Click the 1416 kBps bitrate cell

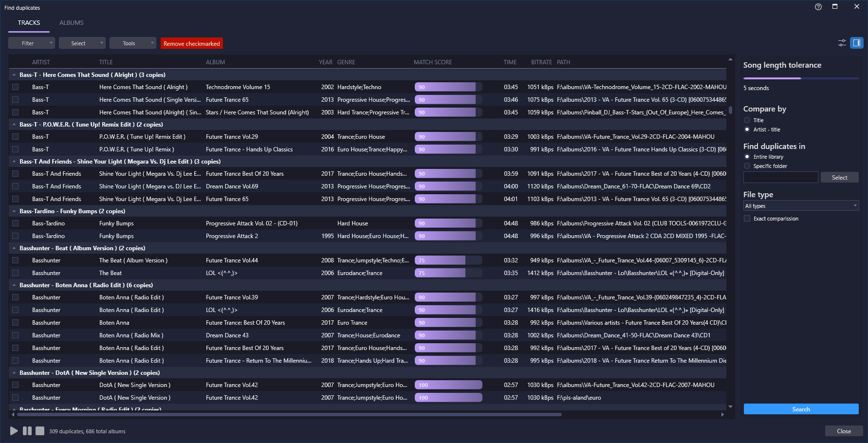[540, 310]
